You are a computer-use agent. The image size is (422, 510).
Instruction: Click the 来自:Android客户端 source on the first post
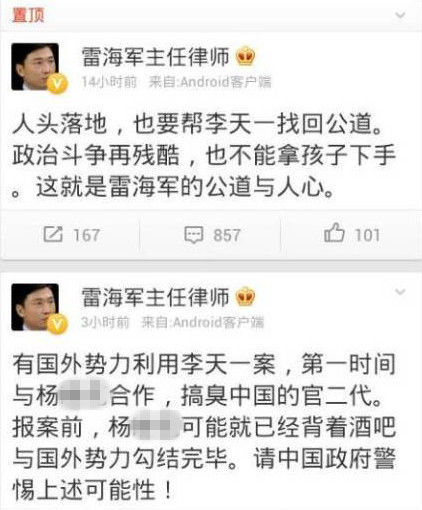pos(210,82)
